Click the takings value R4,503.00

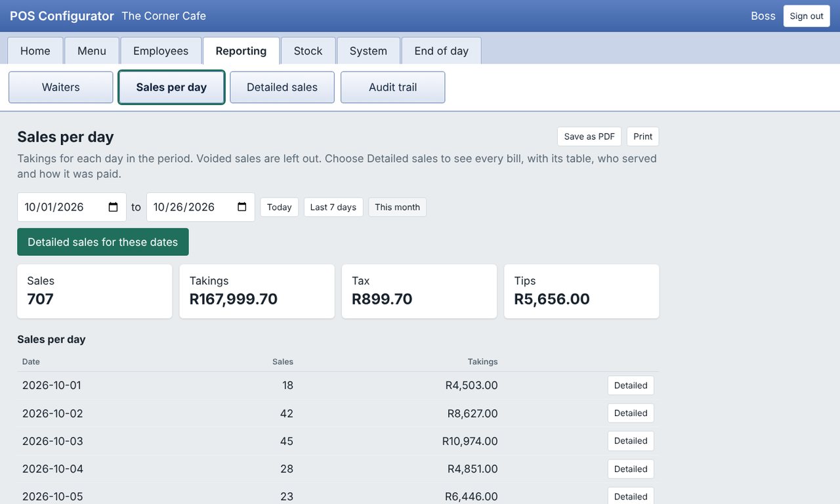coord(471,385)
